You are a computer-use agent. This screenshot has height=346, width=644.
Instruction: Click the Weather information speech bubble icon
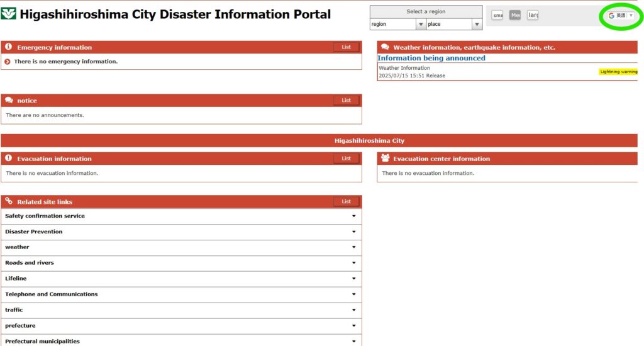385,47
